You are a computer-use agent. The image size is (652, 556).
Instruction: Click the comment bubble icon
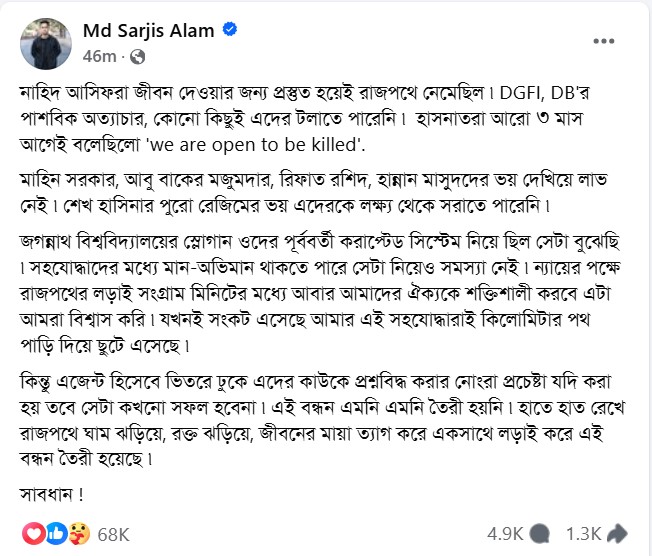[540, 534]
